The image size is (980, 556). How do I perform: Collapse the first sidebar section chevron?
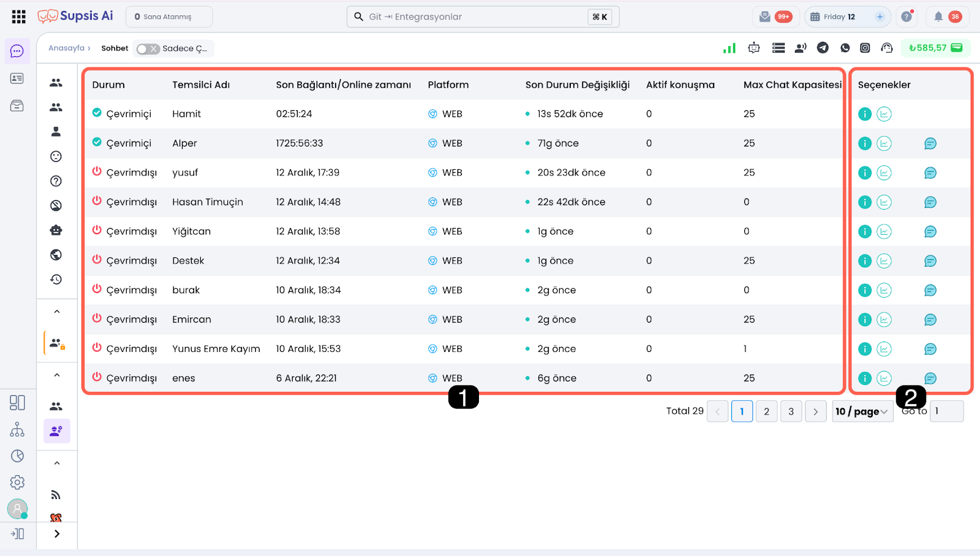pyautogui.click(x=57, y=311)
